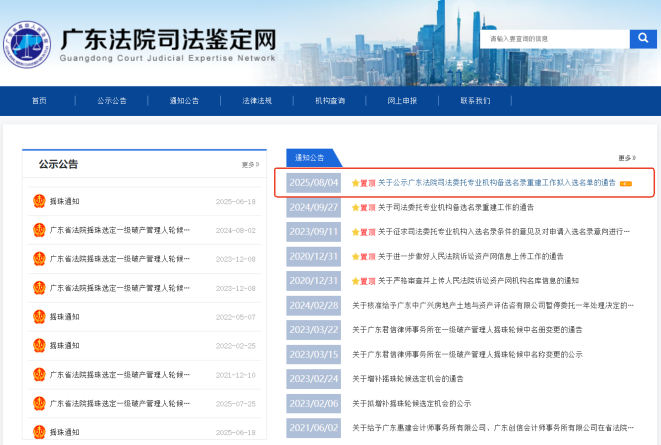Open the 法律法规 navigation menu item

[x=257, y=101]
